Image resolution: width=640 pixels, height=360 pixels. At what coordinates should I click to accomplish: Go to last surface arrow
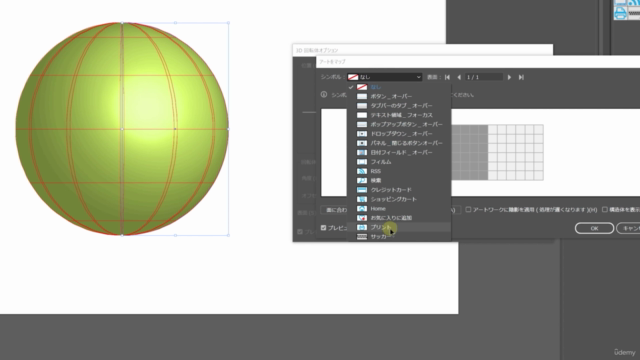[521, 77]
